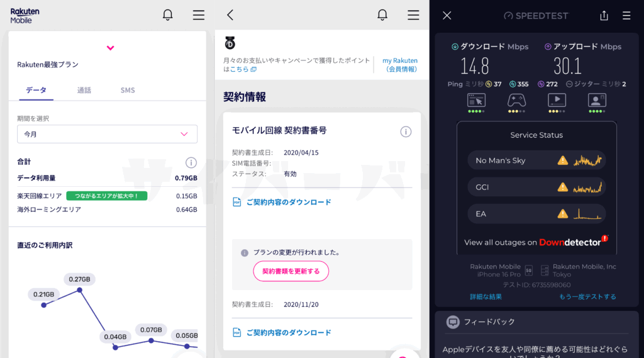This screenshot has height=358, width=644.
Task: Select the 0.27GB point on usage chart
Action: click(80, 290)
